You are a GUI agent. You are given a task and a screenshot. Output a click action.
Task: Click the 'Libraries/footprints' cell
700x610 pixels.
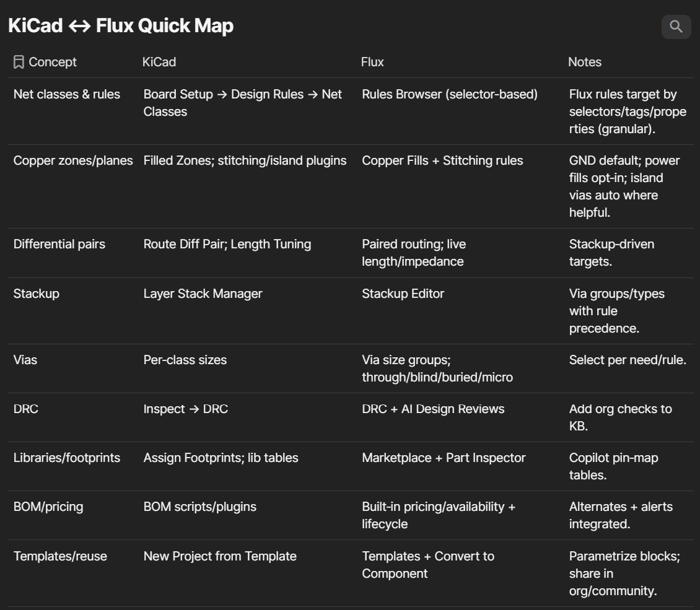(66, 458)
